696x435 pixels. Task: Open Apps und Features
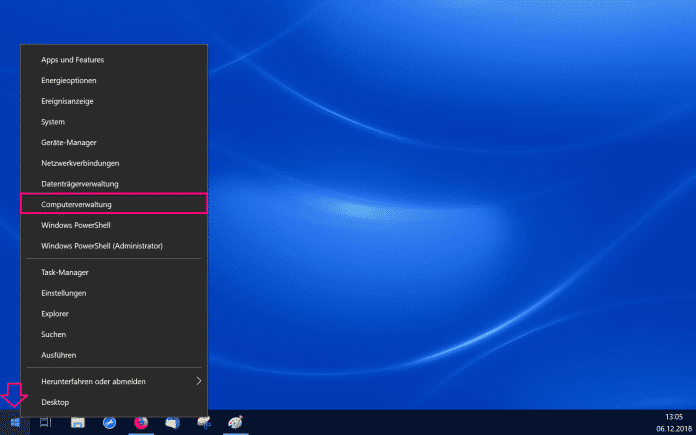[x=73, y=60]
